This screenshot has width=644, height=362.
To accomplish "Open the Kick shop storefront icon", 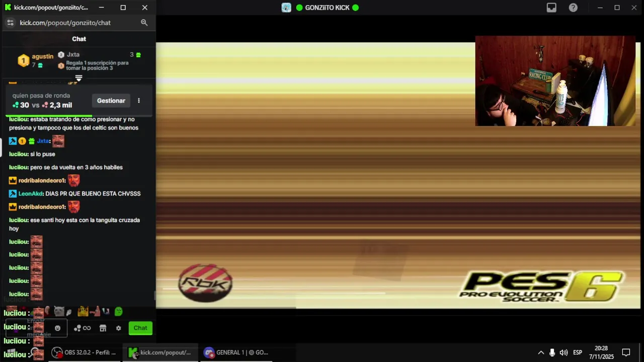I will click(x=103, y=328).
